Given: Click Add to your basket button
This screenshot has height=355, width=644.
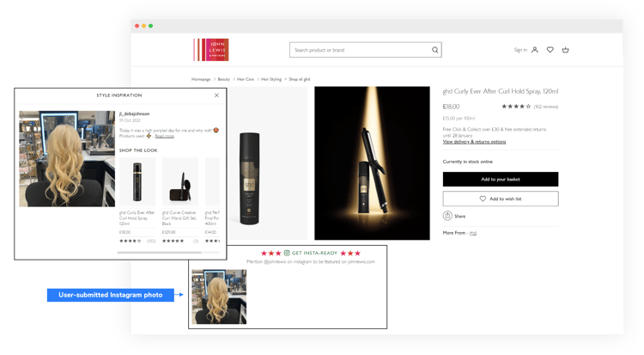Looking at the screenshot, I should 501,180.
